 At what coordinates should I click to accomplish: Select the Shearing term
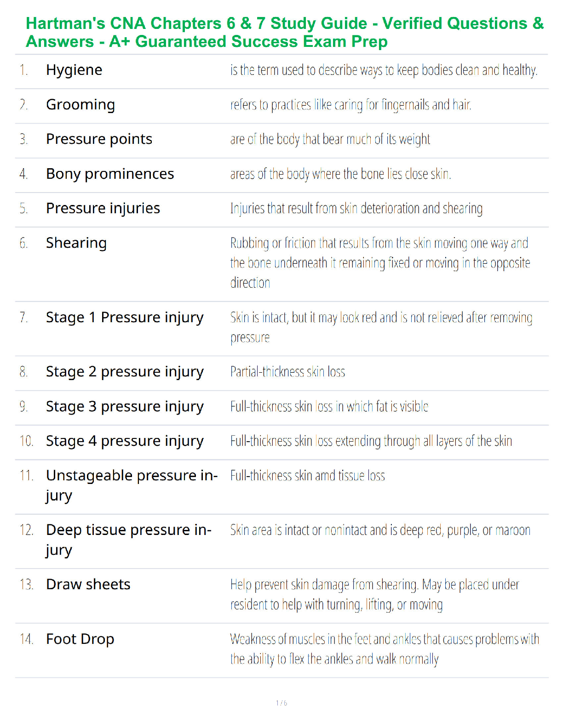pyautogui.click(x=76, y=243)
